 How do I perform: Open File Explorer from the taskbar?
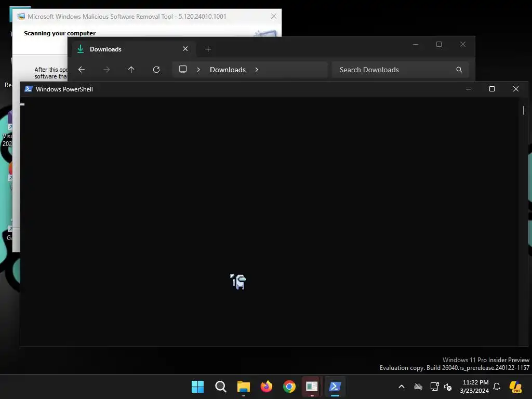click(244, 387)
